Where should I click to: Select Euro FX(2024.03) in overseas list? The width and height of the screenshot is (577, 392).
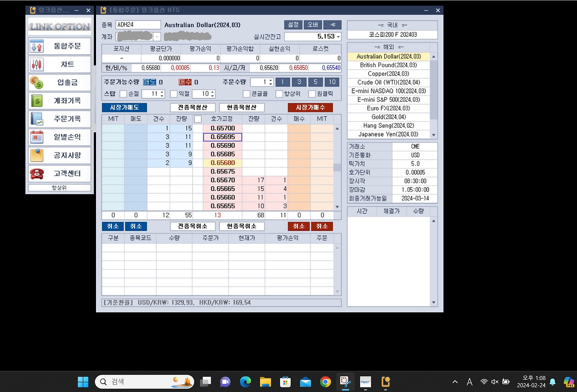[x=389, y=108]
